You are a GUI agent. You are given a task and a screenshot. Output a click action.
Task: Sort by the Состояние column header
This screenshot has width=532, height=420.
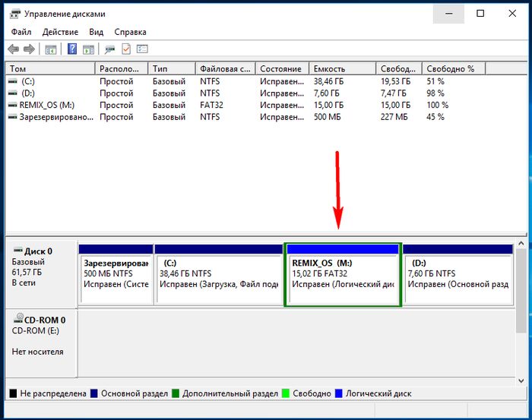coord(280,68)
